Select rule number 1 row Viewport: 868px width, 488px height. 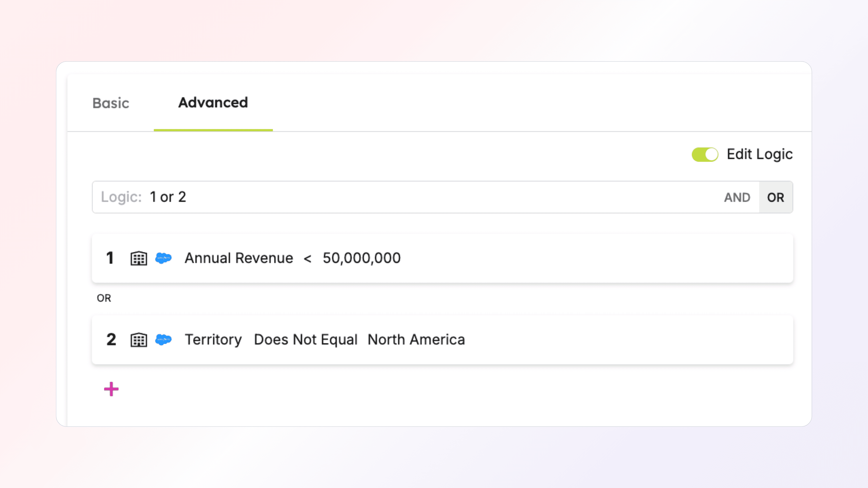coord(110,258)
